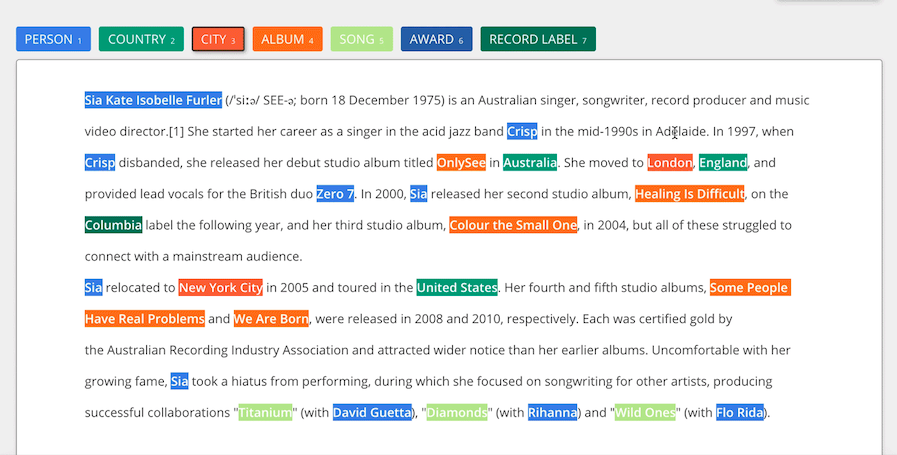Activate the RECORD LABEL tag
This screenshot has height=455, width=897.
[x=538, y=39]
